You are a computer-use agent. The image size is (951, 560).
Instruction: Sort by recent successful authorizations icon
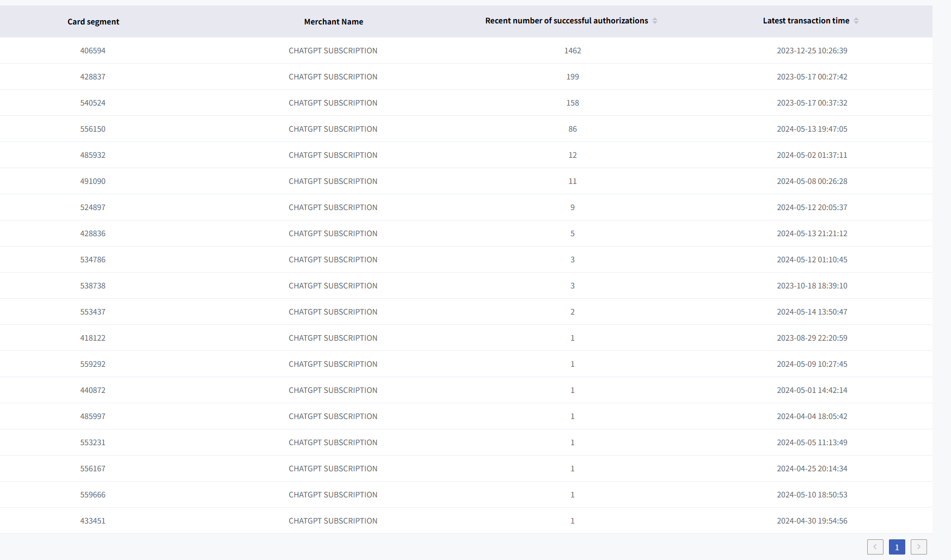[655, 21]
